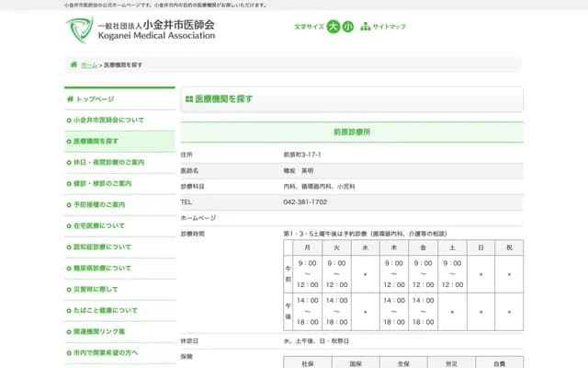The image size is (588, 368).
Task: Set font size to large (大)
Action: (333, 27)
